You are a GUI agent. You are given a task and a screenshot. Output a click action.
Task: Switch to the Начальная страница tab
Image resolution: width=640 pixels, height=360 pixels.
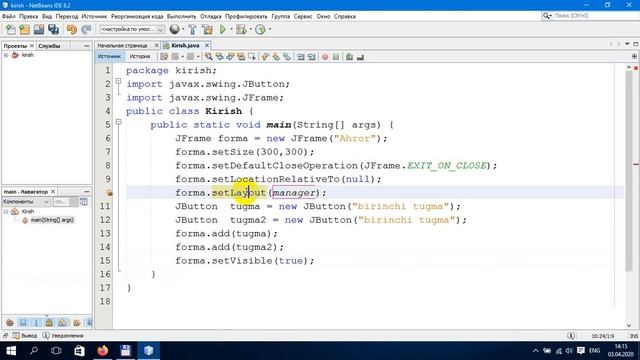[x=122, y=45]
